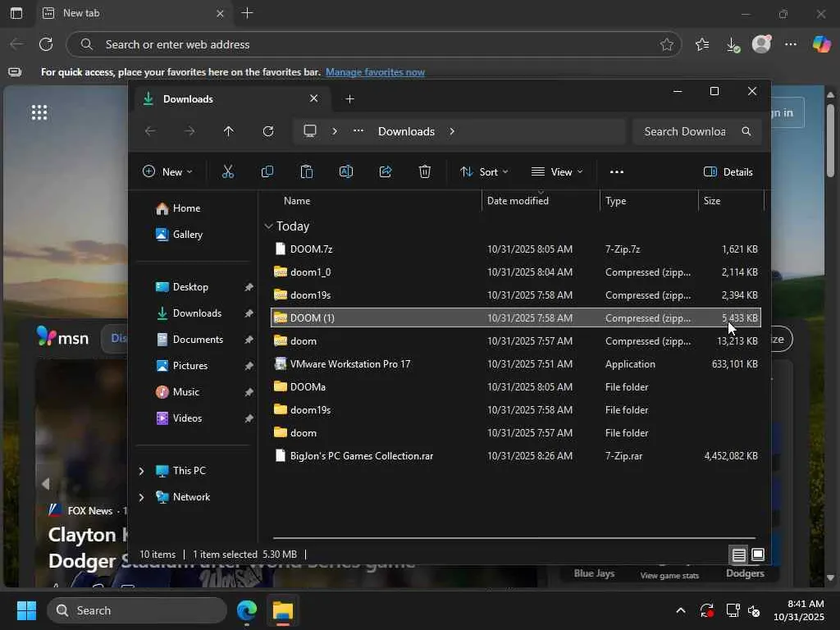840x630 pixels.
Task: Reload page with Edge refresh button
Action: click(46, 44)
